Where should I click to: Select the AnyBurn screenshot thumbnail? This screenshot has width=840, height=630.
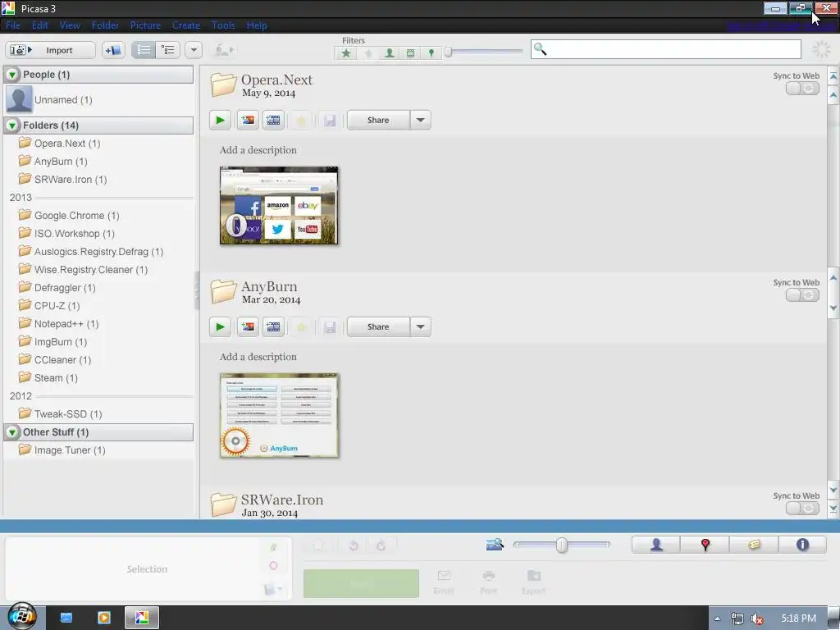pos(279,415)
